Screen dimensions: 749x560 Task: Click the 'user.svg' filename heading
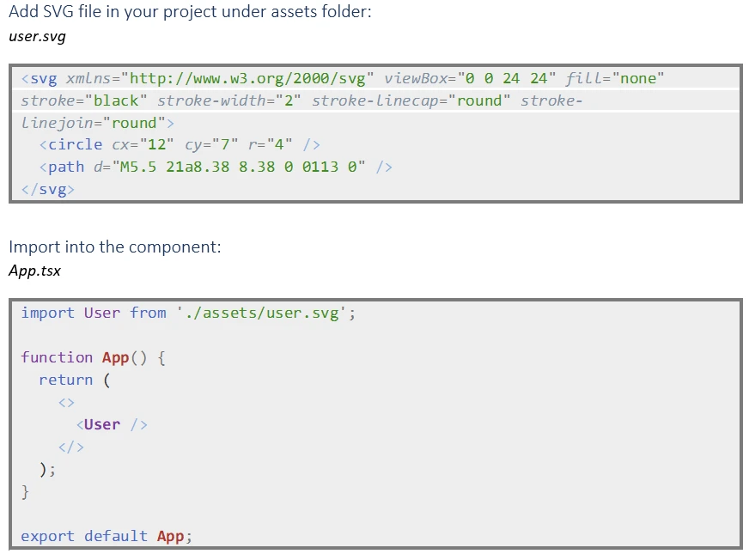point(37,36)
